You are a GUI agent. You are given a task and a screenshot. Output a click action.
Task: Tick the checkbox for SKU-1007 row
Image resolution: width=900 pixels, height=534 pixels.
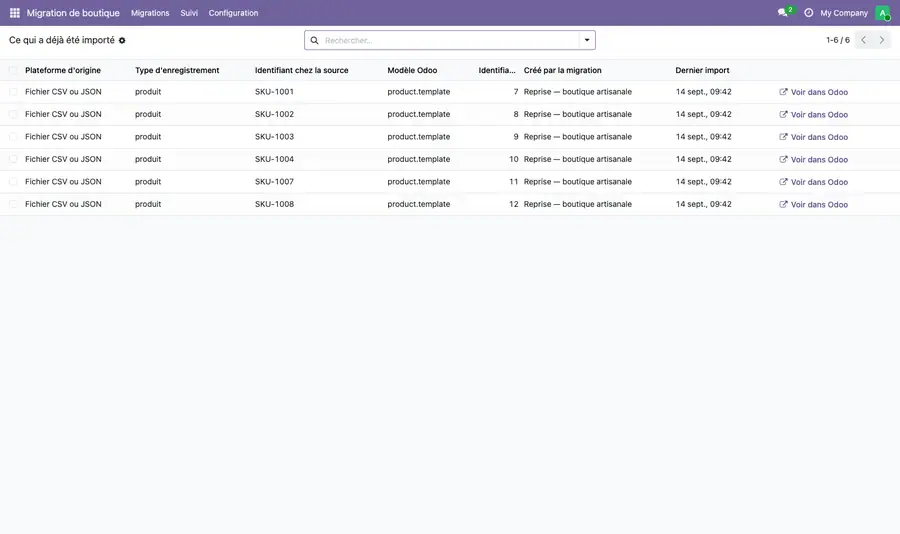point(13,181)
